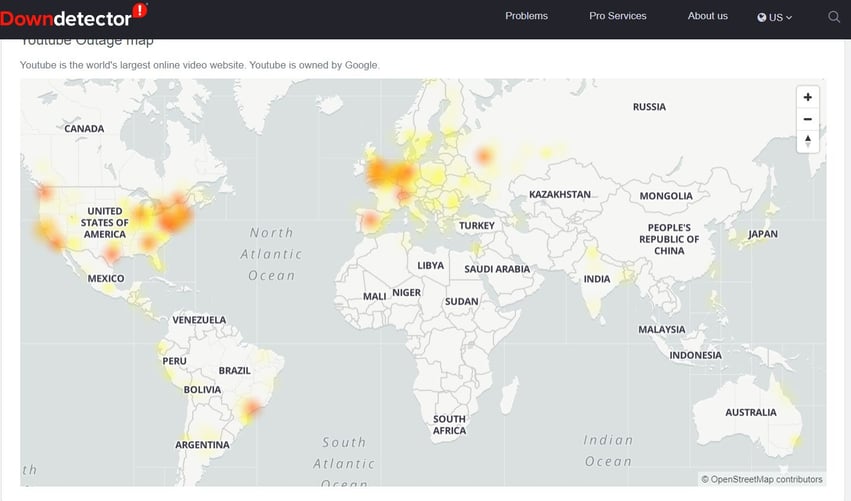Click the CANADA map label

84,129
